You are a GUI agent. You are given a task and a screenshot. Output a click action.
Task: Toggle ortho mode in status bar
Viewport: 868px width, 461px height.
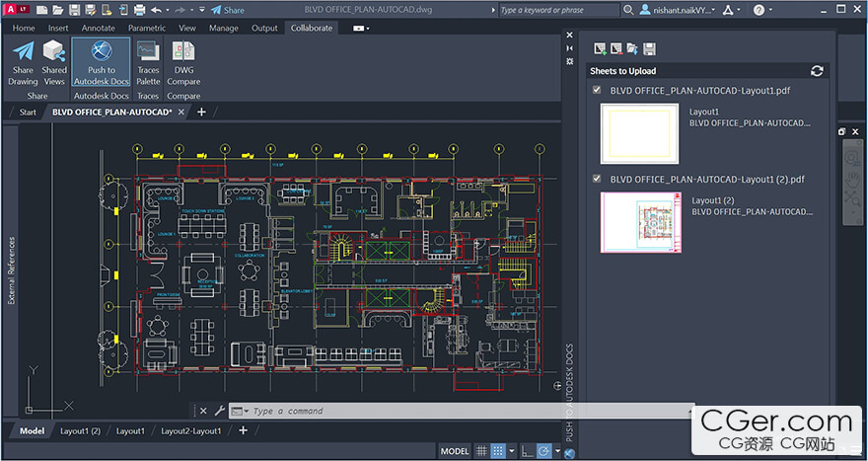[x=527, y=451]
